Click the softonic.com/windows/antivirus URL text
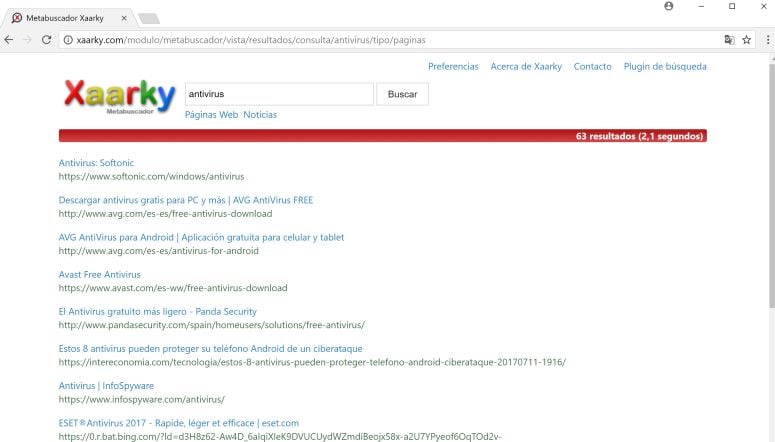775x442 pixels. pos(151,177)
